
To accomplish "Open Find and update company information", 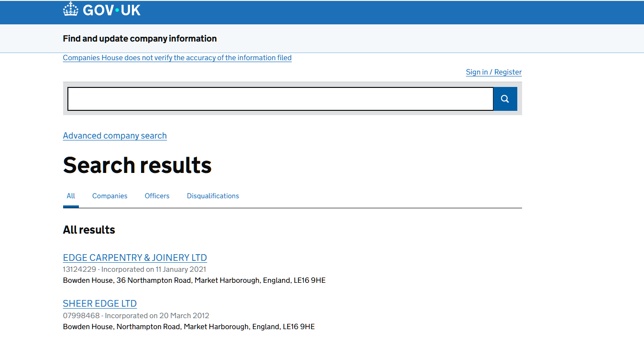I will [140, 39].
